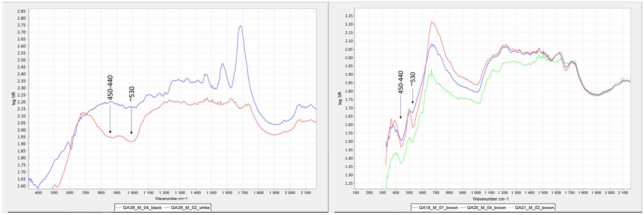Image resolution: width=644 pixels, height=215 pixels.
Task: Click red line swatch beside GA39_M_04_black
Action: (119, 207)
